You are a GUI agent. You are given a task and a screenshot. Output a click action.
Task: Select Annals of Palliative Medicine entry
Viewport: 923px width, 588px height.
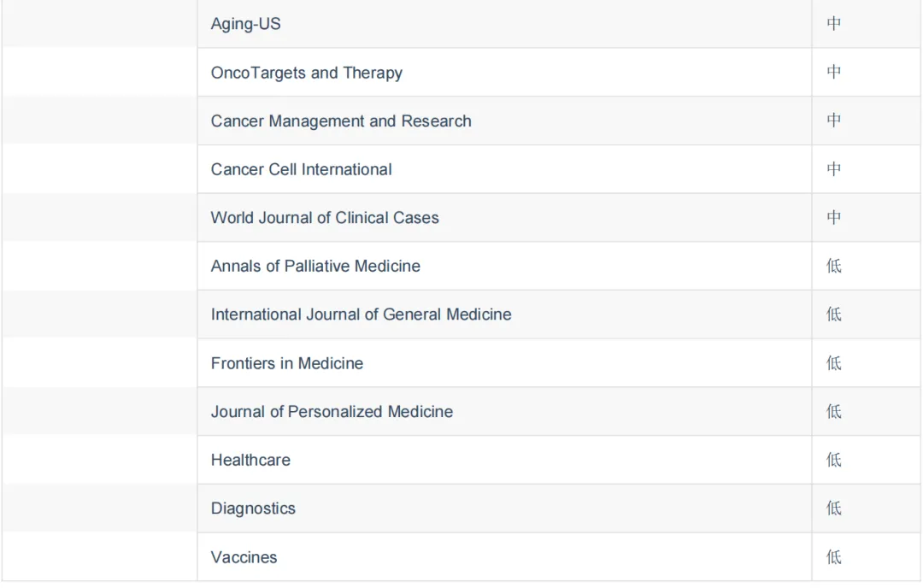(x=315, y=266)
